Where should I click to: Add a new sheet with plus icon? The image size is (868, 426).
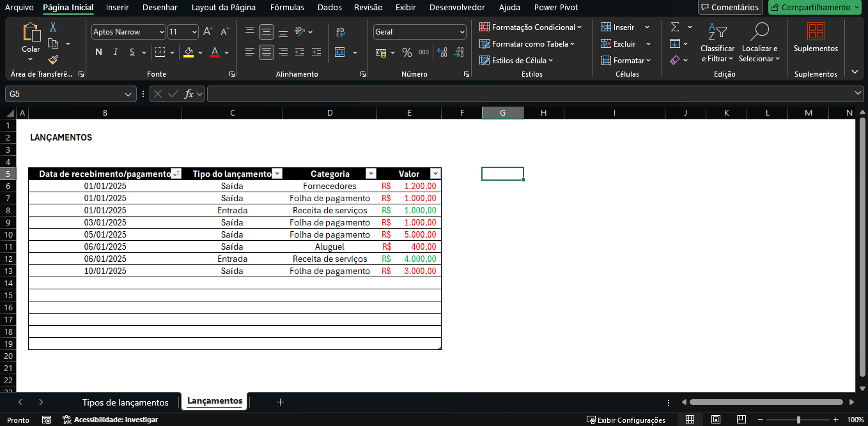(280, 402)
